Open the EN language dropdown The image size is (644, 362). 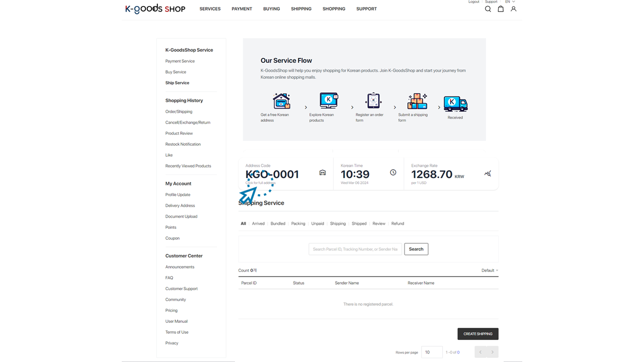click(510, 2)
